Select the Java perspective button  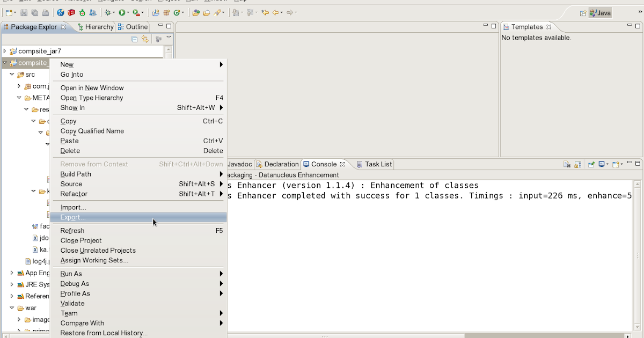pos(600,13)
